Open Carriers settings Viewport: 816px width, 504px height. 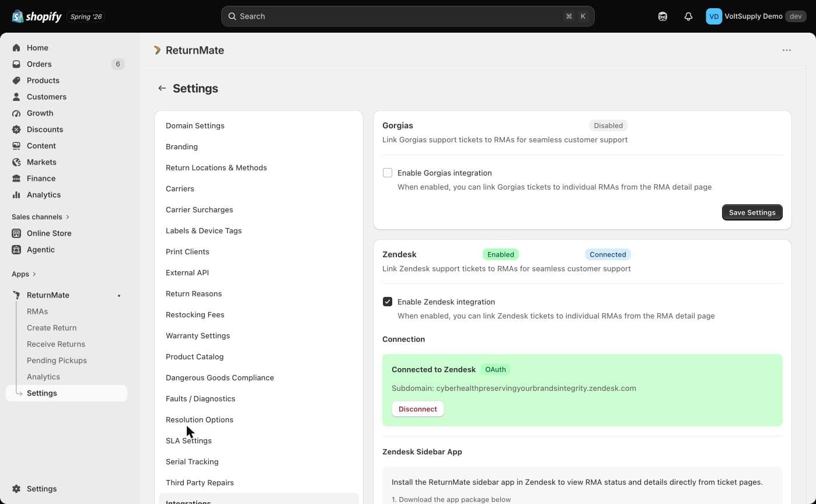click(180, 188)
